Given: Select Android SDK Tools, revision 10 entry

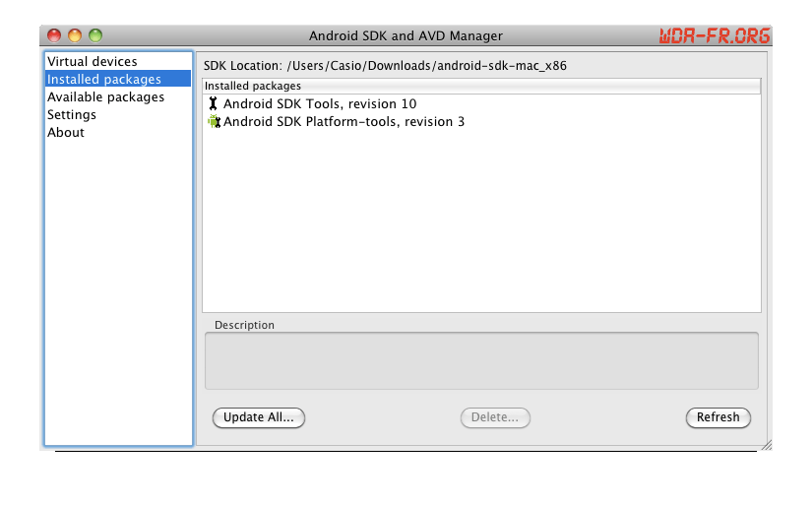Looking at the screenshot, I should [320, 103].
